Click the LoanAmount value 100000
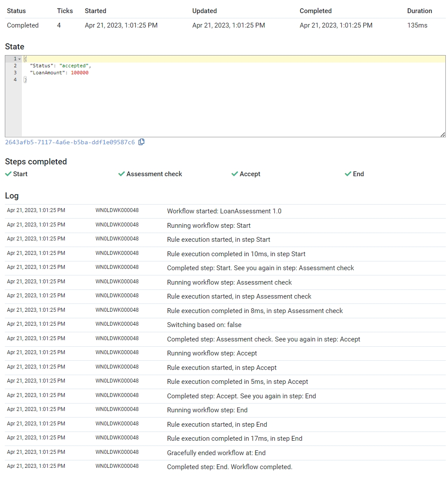 [80, 73]
